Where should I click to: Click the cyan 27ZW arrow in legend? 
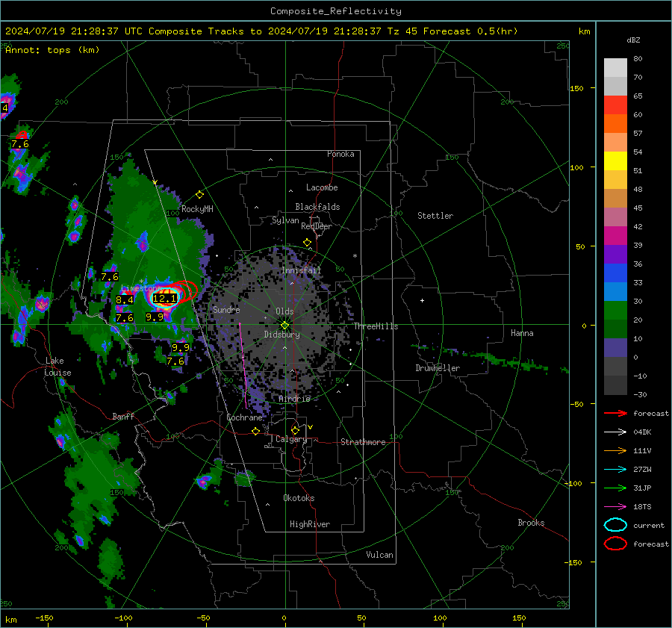click(x=615, y=470)
